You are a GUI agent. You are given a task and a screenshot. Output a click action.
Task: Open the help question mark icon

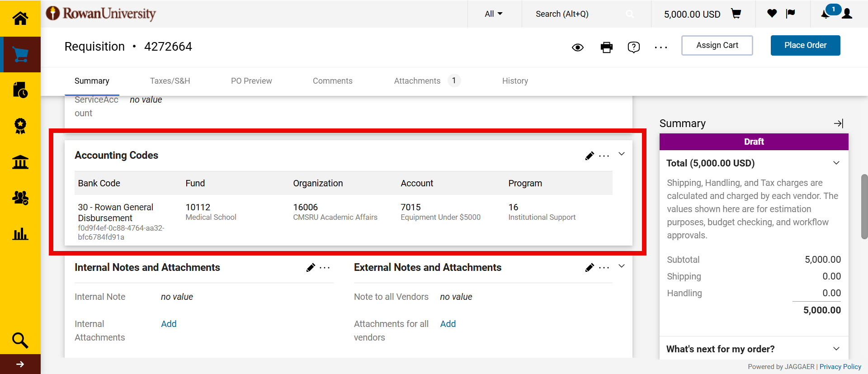pyautogui.click(x=633, y=47)
